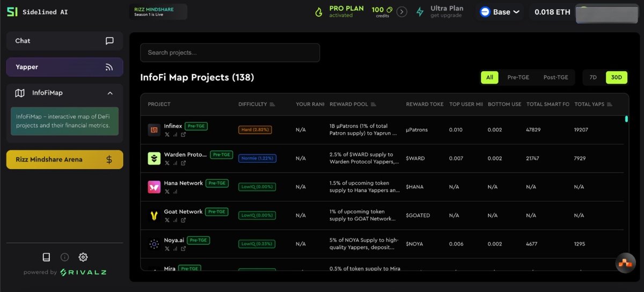Click the Hana Network project logo
The height and width of the screenshot is (292, 644).
(154, 187)
